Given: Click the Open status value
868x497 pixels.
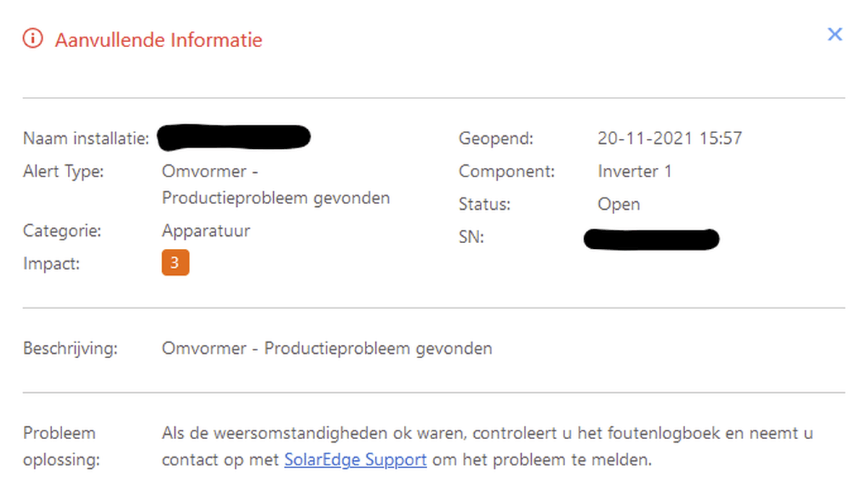Looking at the screenshot, I should click(619, 205).
